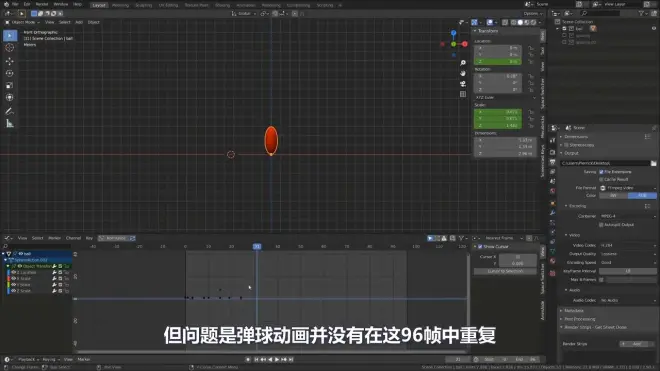
Task: Activate the Annotate pencil tool
Action: pos(9,111)
